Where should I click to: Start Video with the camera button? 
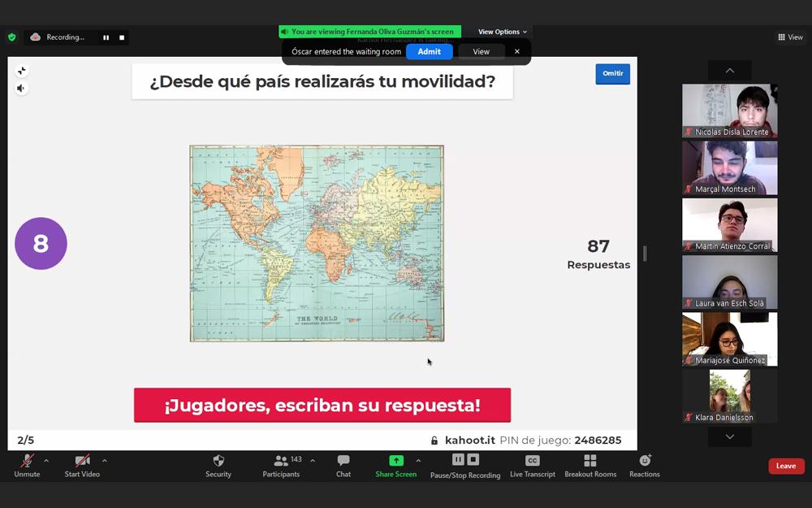tap(82, 466)
